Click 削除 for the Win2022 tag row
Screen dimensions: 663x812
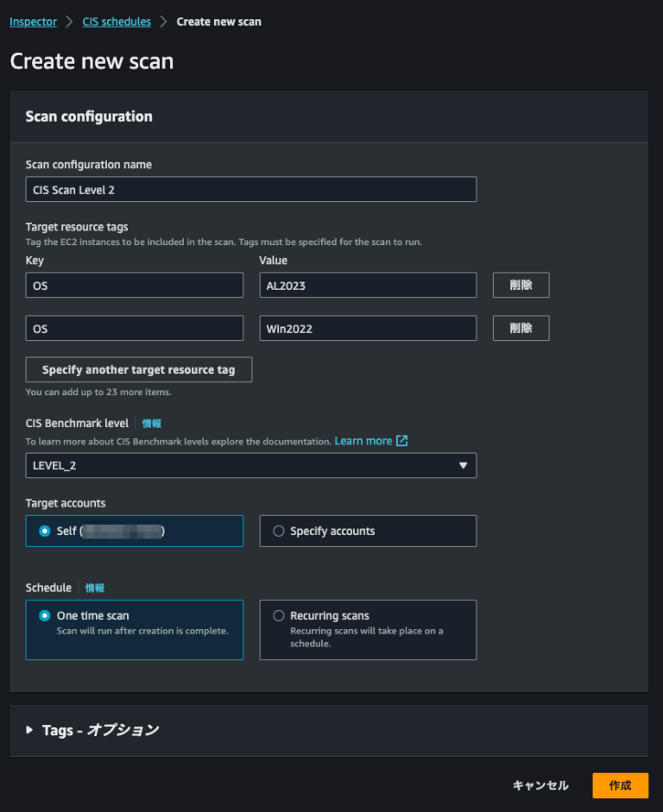521,328
